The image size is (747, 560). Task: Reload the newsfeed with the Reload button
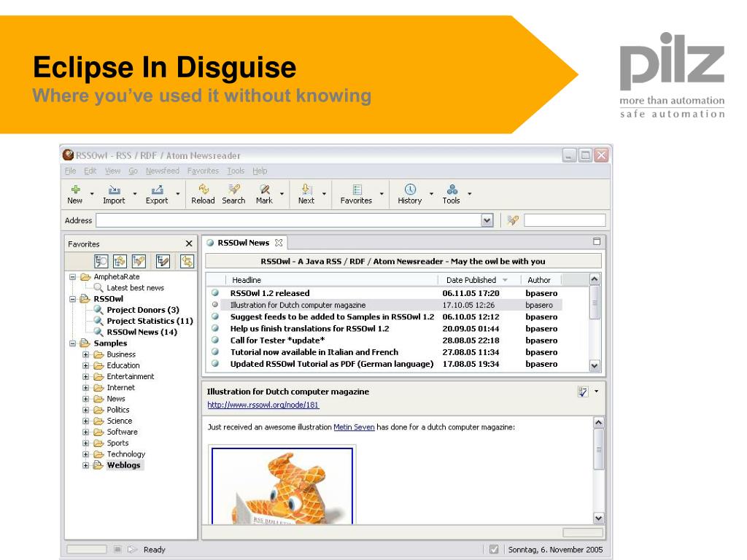pyautogui.click(x=203, y=194)
